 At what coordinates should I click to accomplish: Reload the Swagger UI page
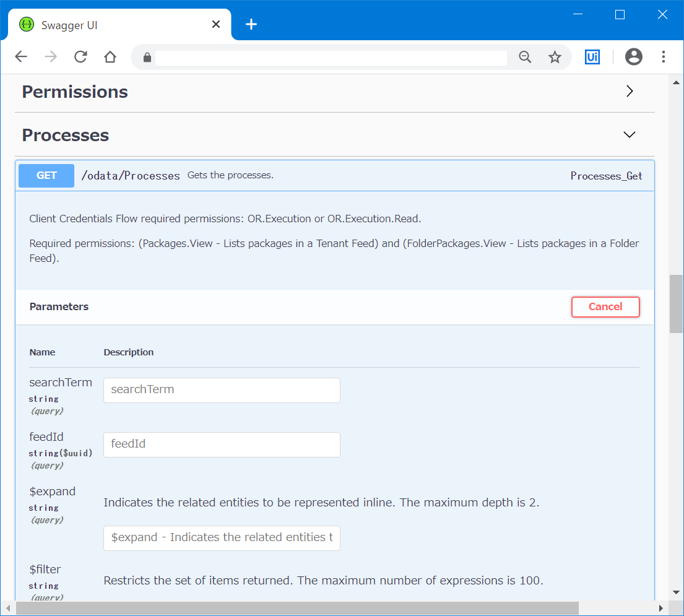[80, 57]
